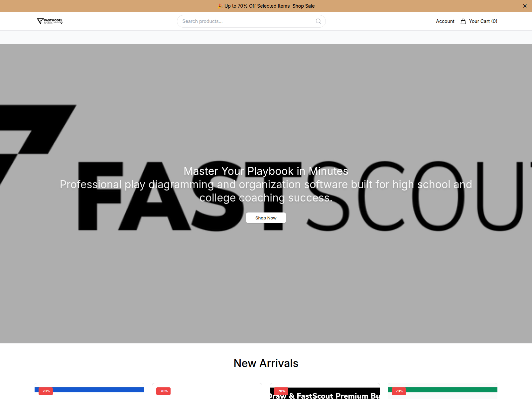Focus the Search products field
Viewport: 532px width, 399px height.
tap(251, 21)
